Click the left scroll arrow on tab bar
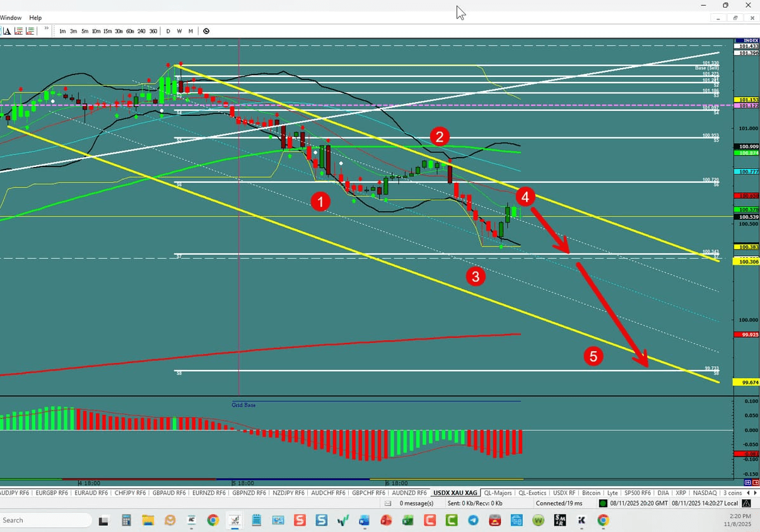Viewport: 760px width, 532px height. tap(749, 493)
